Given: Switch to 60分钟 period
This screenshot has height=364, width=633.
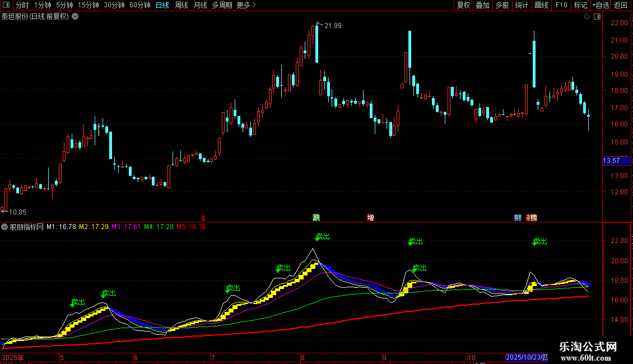Looking at the screenshot, I should [x=139, y=5].
